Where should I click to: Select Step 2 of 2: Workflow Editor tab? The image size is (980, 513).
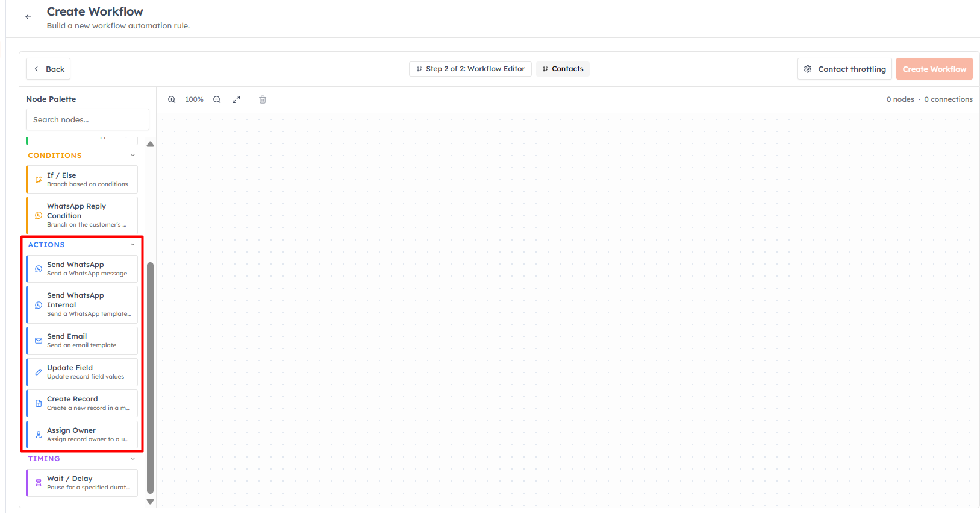(x=470, y=69)
